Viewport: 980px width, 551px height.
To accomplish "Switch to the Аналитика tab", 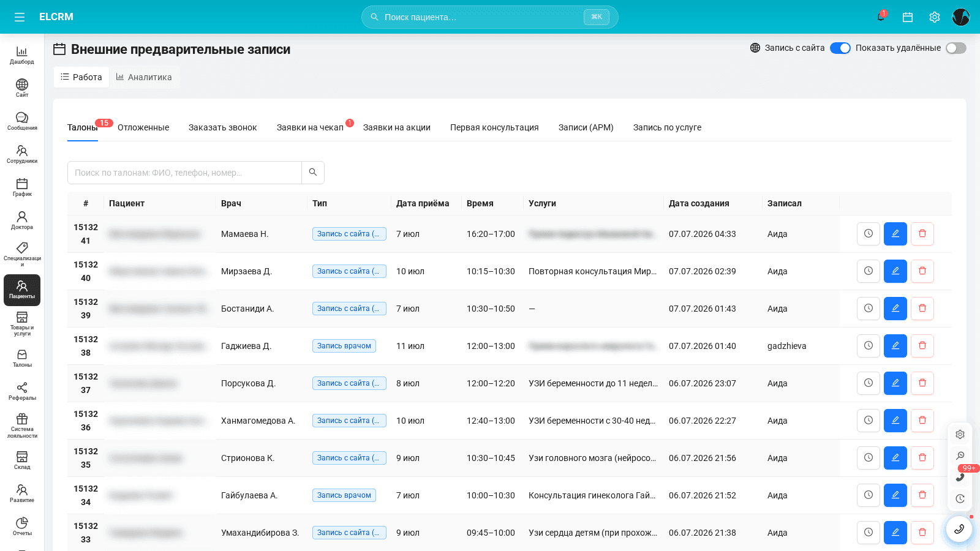I will pyautogui.click(x=144, y=77).
